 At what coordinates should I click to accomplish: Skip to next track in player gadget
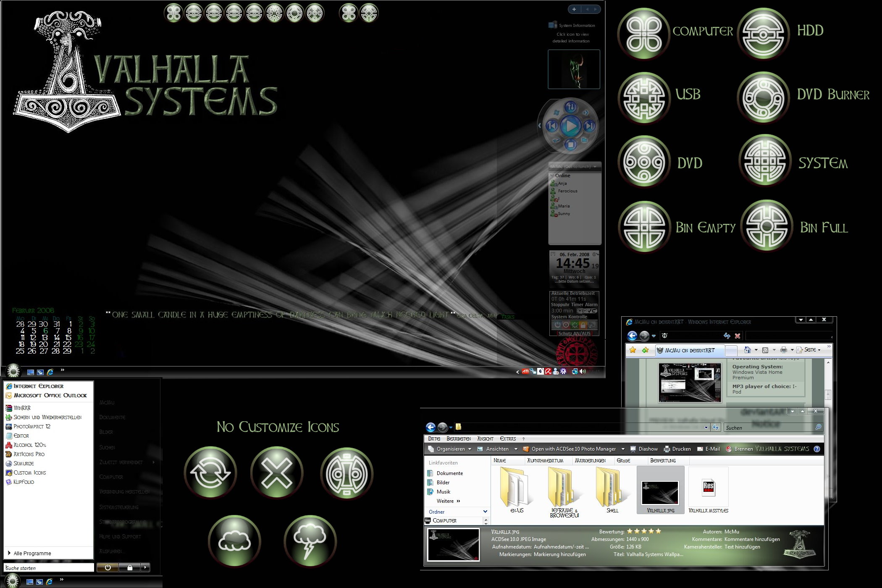(589, 126)
